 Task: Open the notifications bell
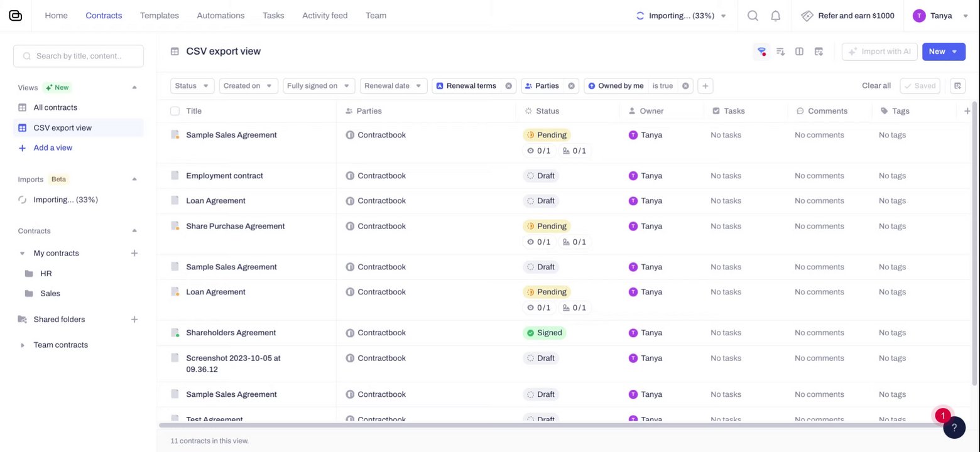pyautogui.click(x=776, y=16)
